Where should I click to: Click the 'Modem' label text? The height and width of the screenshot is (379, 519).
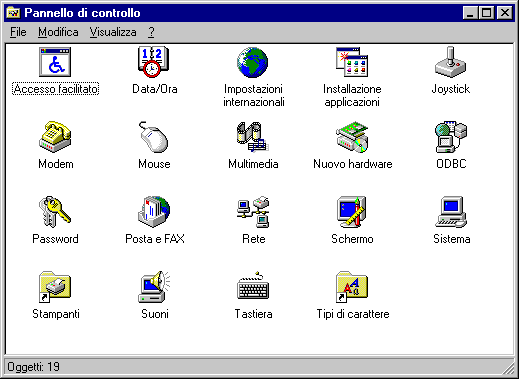coord(56,164)
